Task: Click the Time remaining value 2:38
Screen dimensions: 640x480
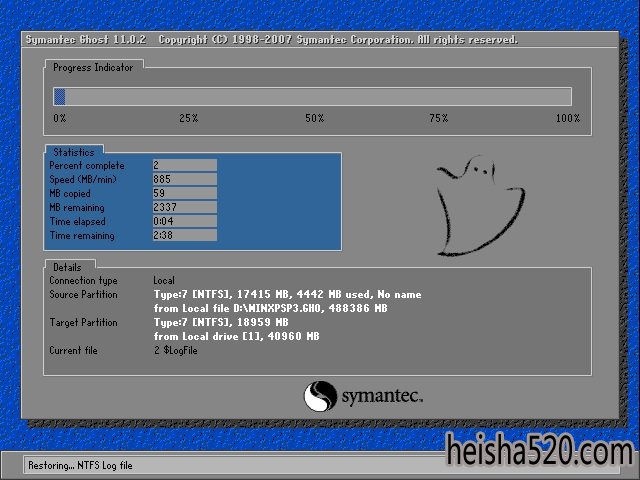Action: (x=185, y=235)
